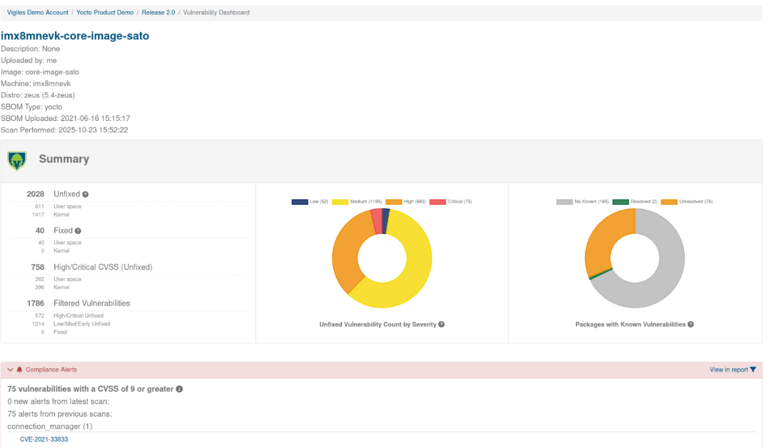Click the info icon beside CVSS of 9 or greater
The image size is (771, 448).
(180, 388)
